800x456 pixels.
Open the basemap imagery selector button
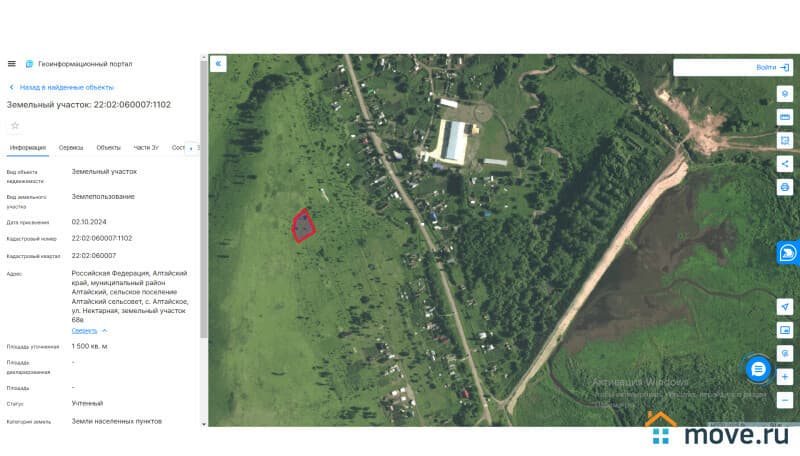pos(785,330)
